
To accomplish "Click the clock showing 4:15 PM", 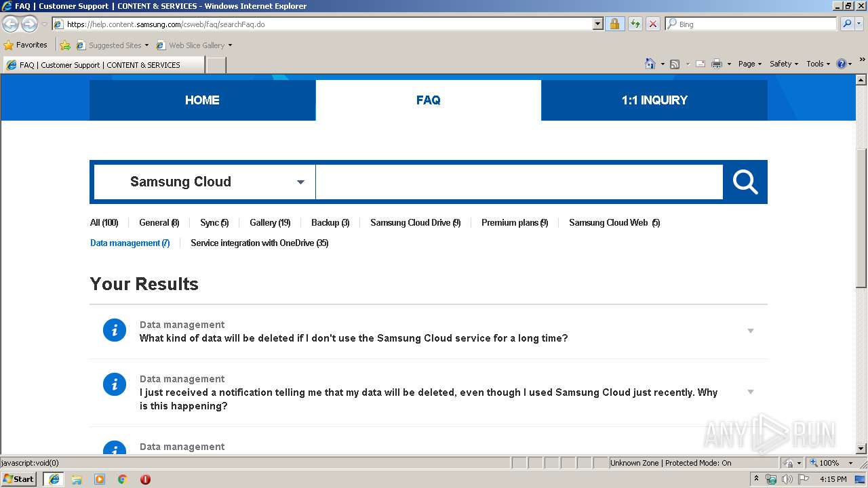I will [x=833, y=479].
